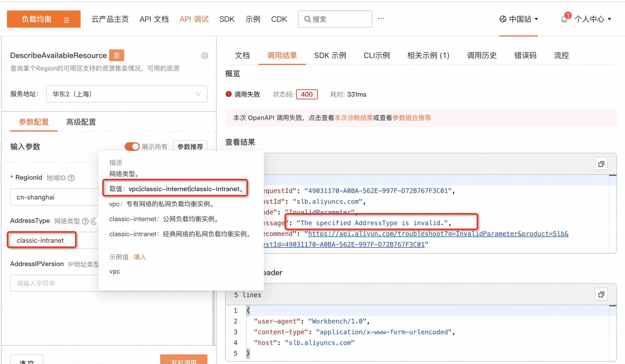Screen dimensions: 625x364
Task: Open the 流控 tab
Action: click(561, 56)
